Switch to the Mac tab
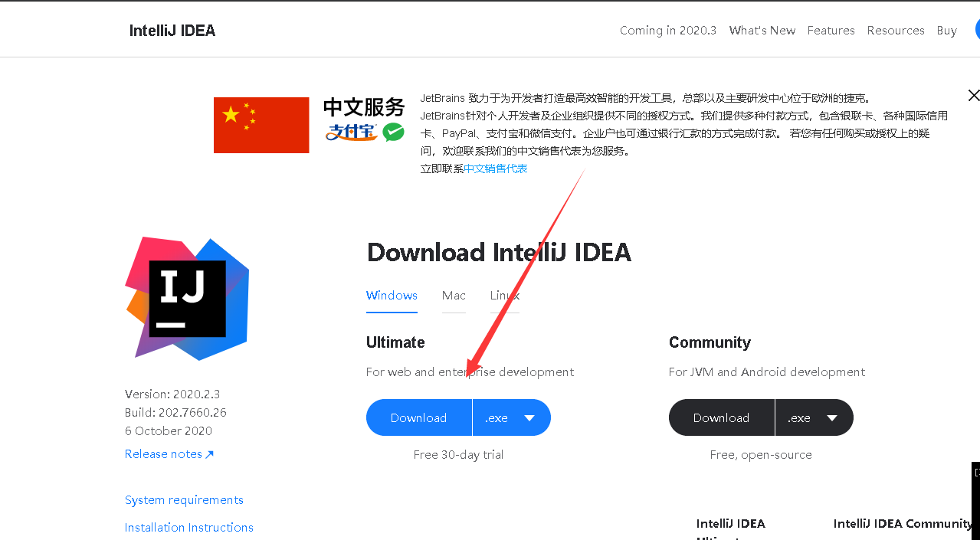Viewport: 980px width, 540px height. pos(454,296)
